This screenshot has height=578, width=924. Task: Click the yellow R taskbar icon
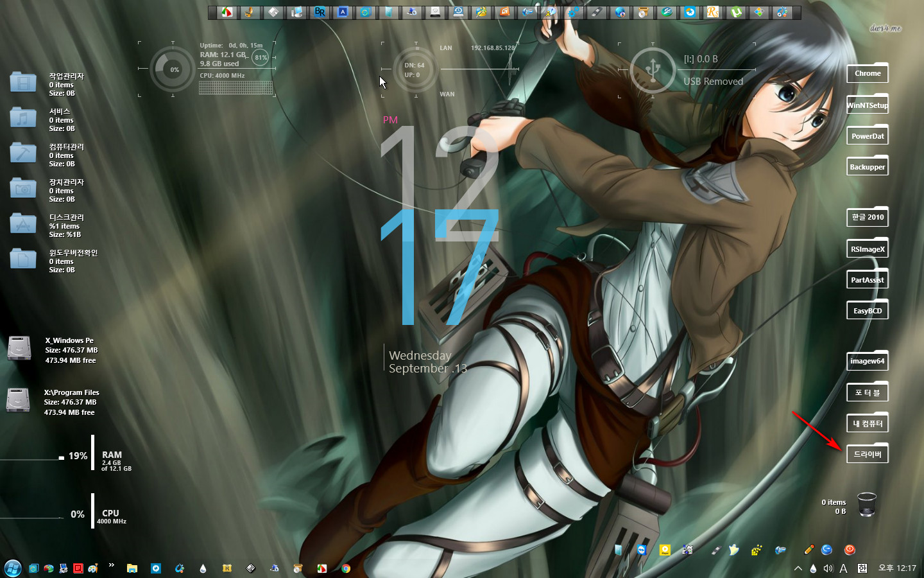tap(227, 568)
